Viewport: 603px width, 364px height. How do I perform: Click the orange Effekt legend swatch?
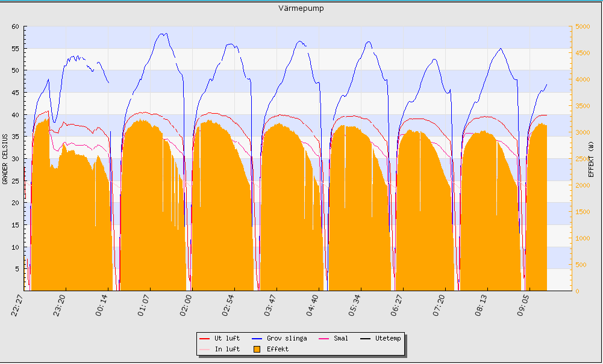pyautogui.click(x=257, y=349)
